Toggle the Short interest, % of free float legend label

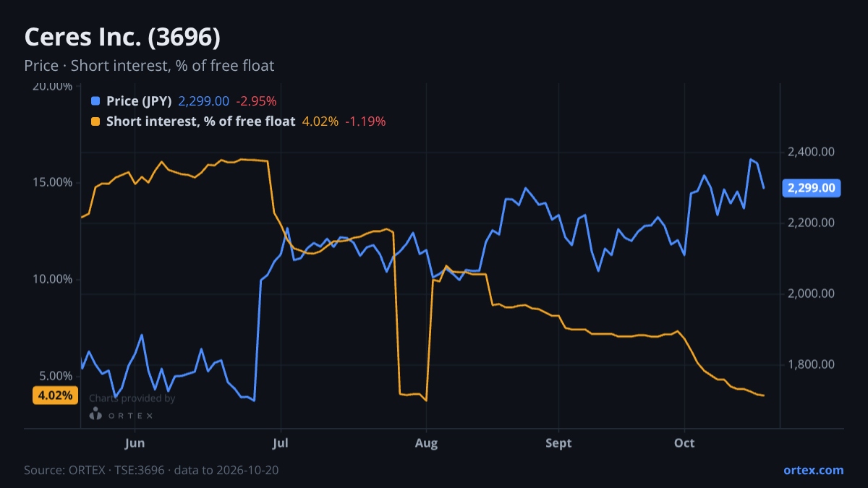(201, 121)
